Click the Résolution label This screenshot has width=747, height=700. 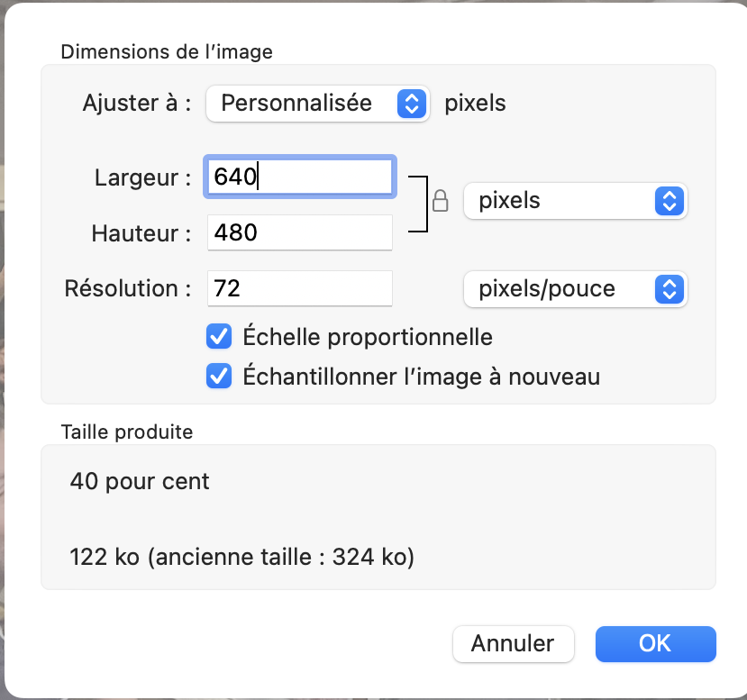pos(129,289)
